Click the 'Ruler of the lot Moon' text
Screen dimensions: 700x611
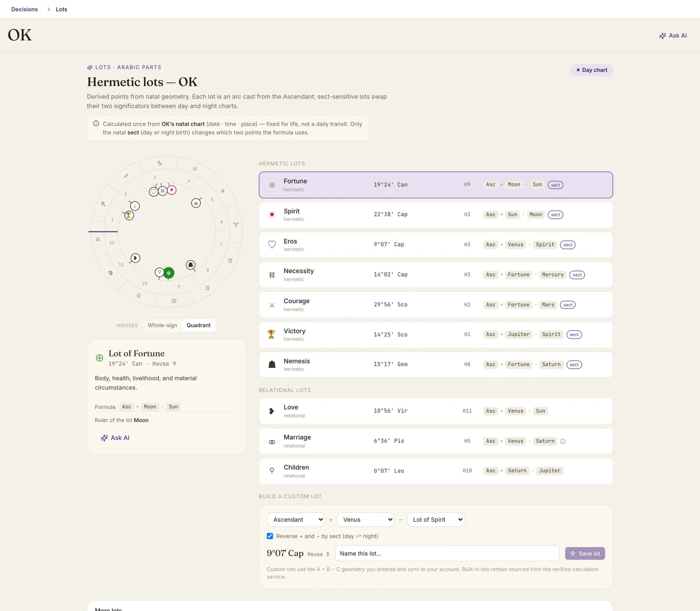click(x=121, y=420)
